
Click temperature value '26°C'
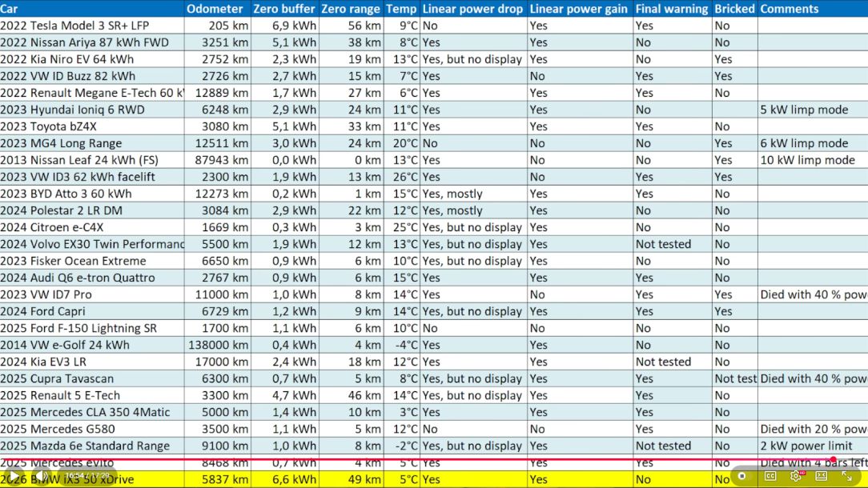(x=405, y=177)
